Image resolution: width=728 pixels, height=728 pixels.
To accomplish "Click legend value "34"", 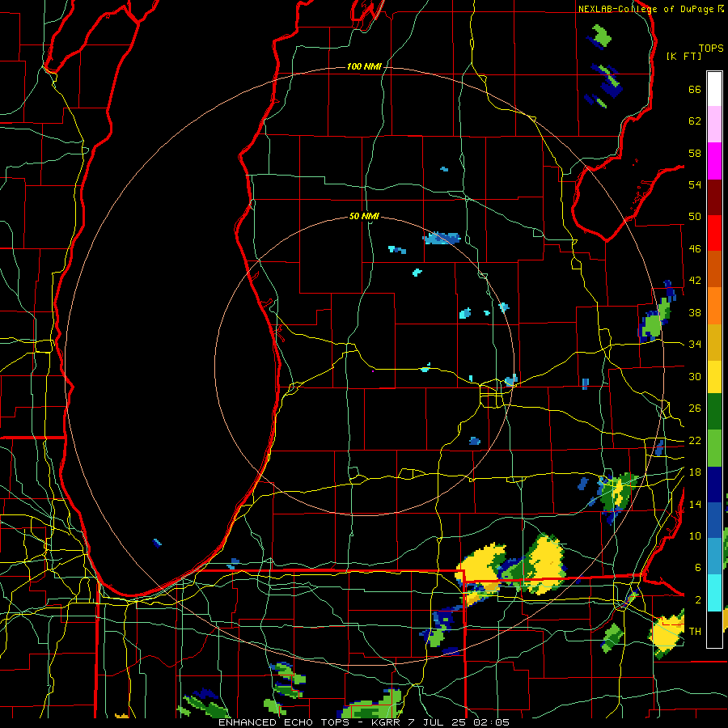I will [695, 345].
